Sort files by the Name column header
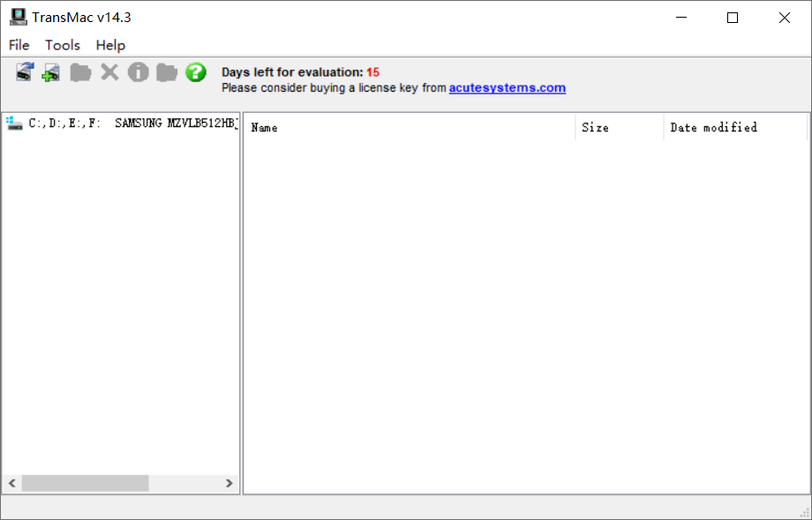Screen dimensions: 812x520 (265, 128)
